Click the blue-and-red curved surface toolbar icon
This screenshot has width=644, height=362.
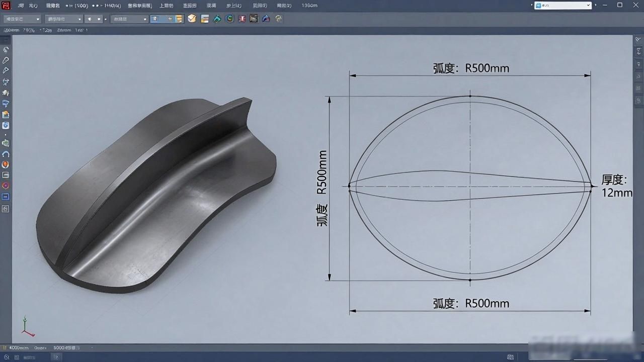click(x=266, y=19)
